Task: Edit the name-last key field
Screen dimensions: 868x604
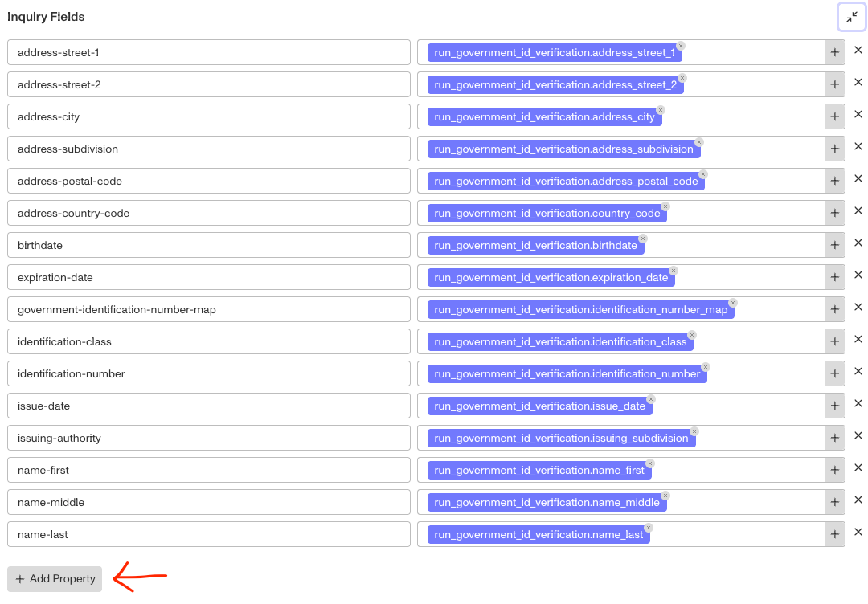Action: 209,534
